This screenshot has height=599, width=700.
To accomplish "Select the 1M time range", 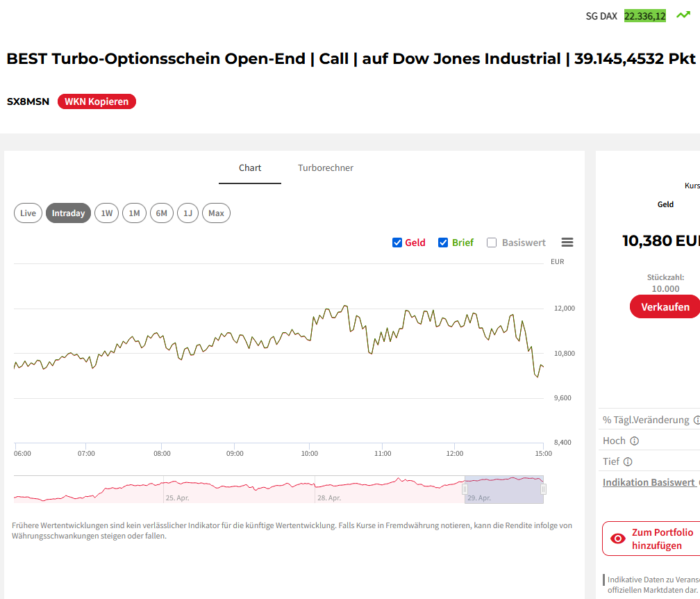I will 135,213.
